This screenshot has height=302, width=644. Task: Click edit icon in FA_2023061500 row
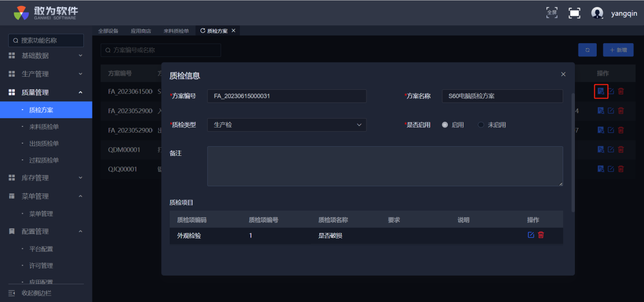coord(611,91)
